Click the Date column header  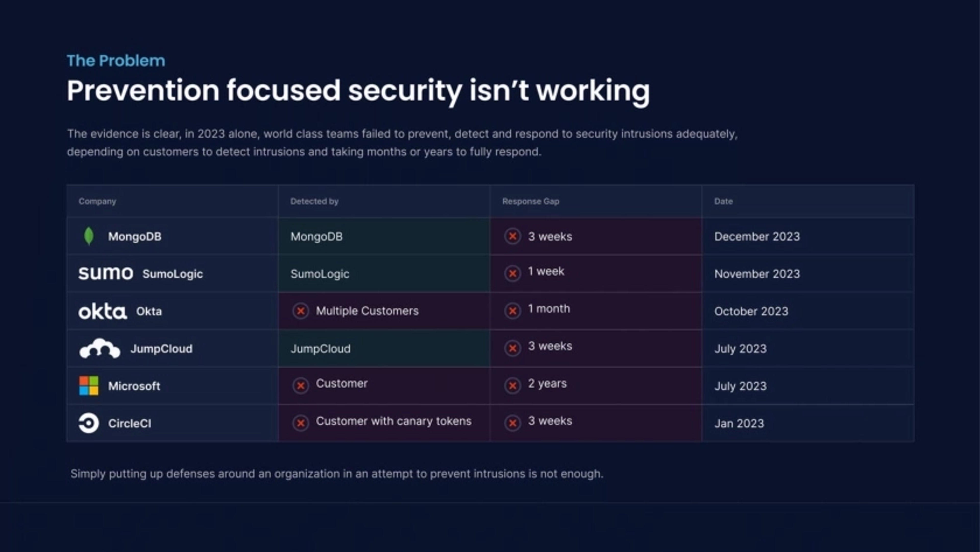[x=722, y=201]
